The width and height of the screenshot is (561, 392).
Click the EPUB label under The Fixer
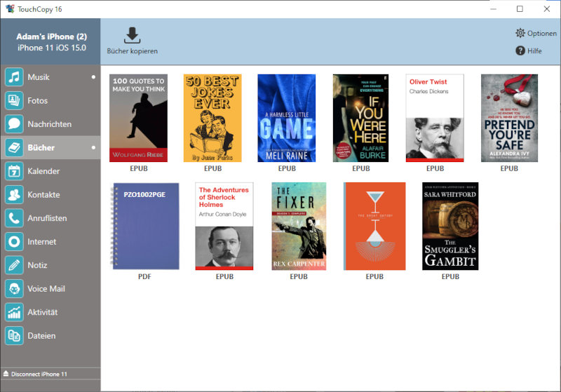point(299,276)
